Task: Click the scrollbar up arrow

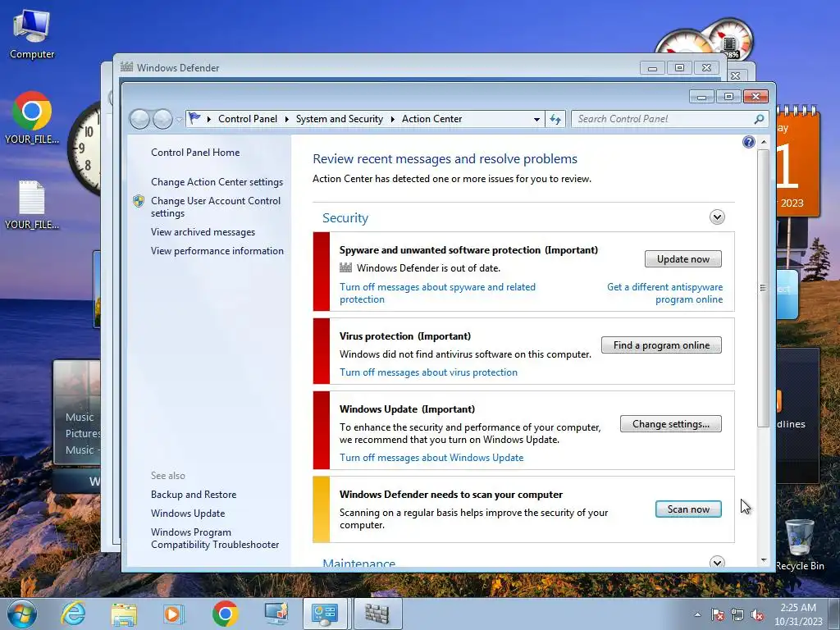Action: pos(763,142)
